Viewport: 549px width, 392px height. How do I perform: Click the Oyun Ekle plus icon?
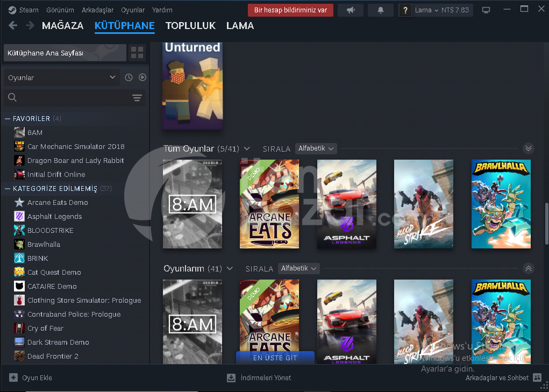13,377
